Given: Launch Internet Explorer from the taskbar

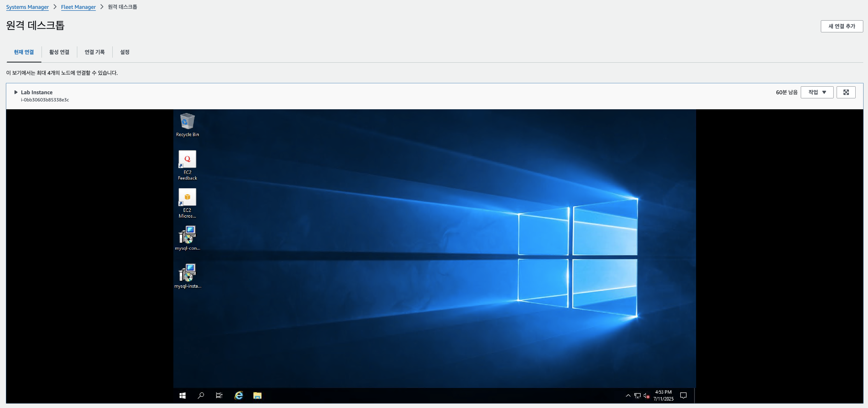Looking at the screenshot, I should 239,396.
